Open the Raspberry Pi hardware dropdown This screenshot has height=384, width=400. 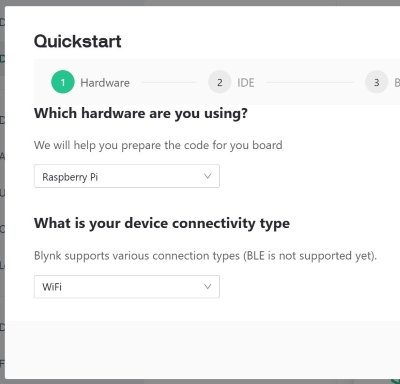click(x=127, y=176)
